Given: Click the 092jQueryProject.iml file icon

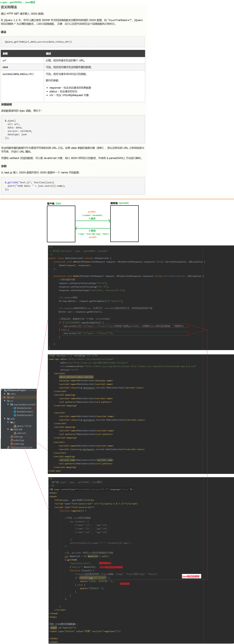Looking at the screenshot, I should pyautogui.click(x=8, y=447).
